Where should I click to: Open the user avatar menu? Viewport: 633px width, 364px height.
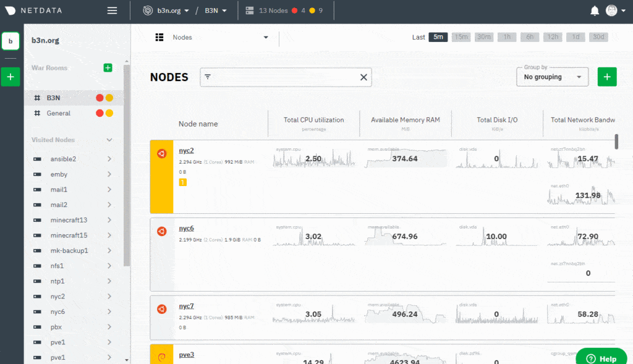(615, 11)
